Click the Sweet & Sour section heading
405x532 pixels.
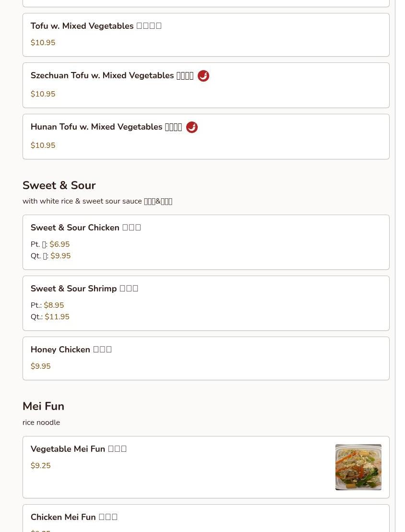(x=59, y=185)
